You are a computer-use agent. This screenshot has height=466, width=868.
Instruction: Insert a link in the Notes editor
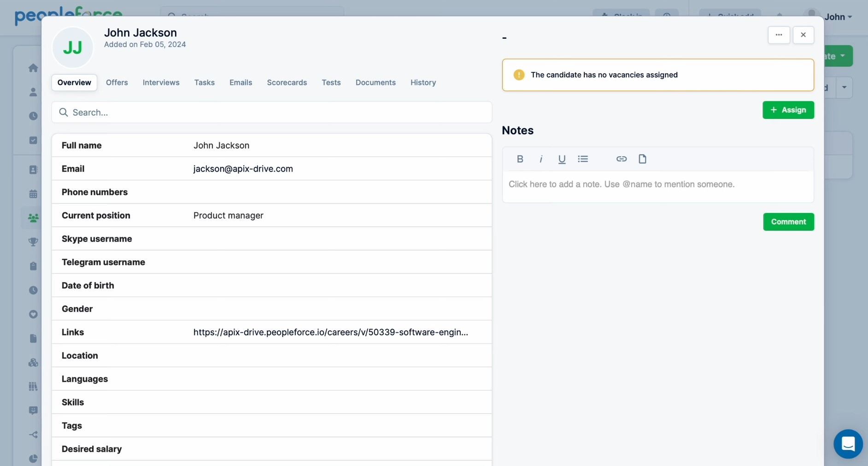click(621, 159)
